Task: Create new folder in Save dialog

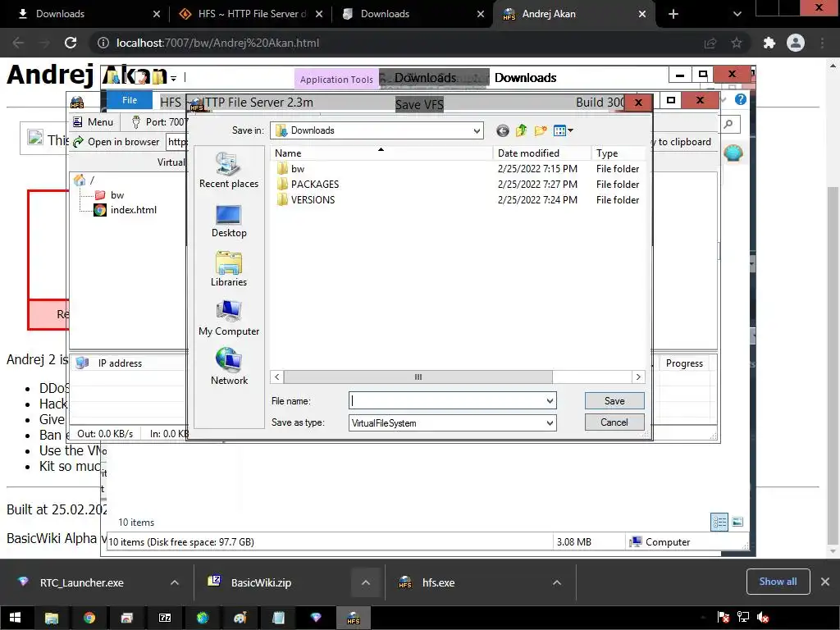Action: (x=541, y=130)
